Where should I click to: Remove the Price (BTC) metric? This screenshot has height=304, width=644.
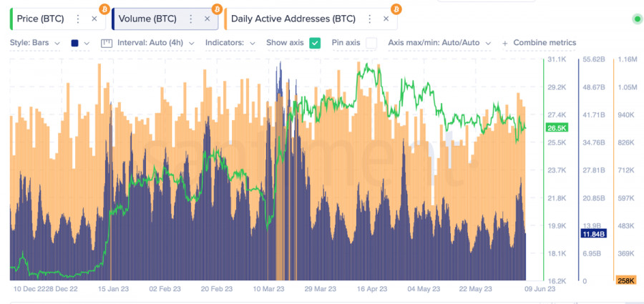click(x=94, y=19)
